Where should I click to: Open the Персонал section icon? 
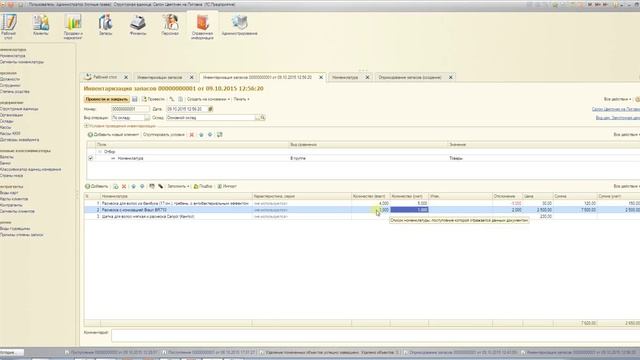click(170, 24)
